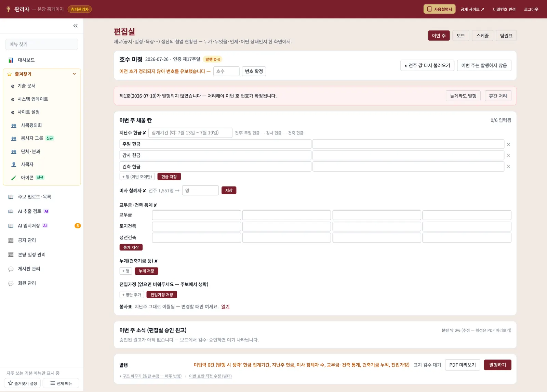547x392 pixels.
Task: Click the ✘ mark next to 교무금·건축 통계
Action: (x=155, y=205)
